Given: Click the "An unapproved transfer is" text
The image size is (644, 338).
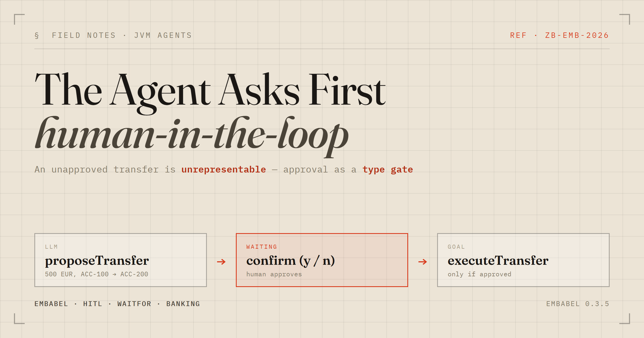Looking at the screenshot, I should pos(105,170).
